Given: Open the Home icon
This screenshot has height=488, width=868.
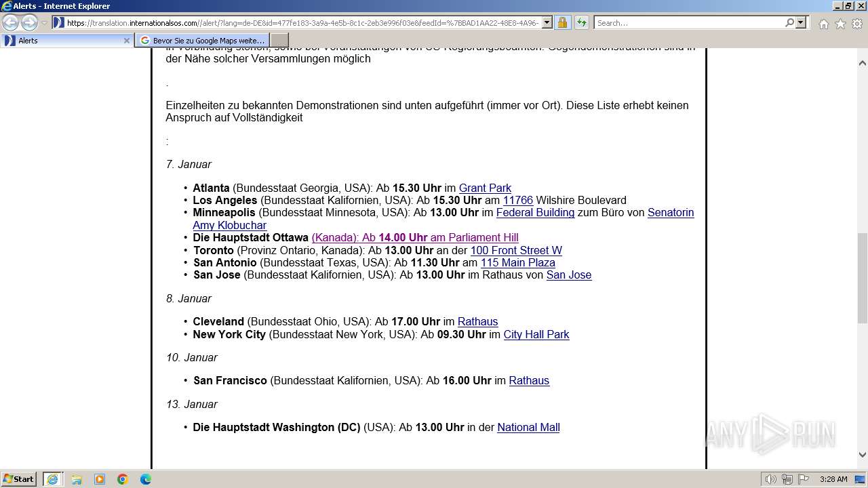Looking at the screenshot, I should 823,24.
